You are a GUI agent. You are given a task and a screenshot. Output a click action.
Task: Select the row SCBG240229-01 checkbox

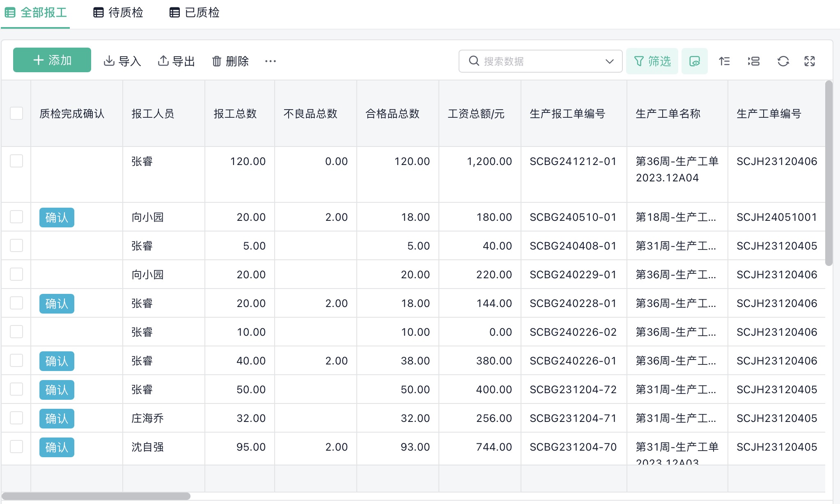(x=16, y=274)
